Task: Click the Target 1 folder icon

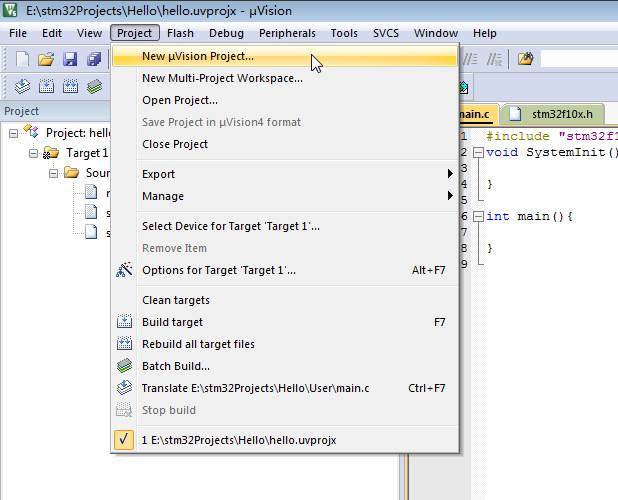Action: point(51,153)
